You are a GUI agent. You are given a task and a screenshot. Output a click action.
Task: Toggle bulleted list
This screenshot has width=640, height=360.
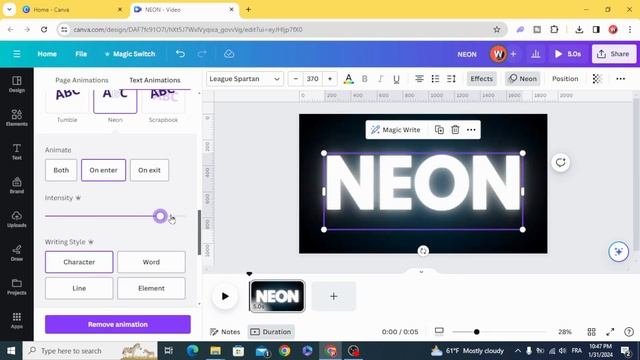[x=435, y=79]
